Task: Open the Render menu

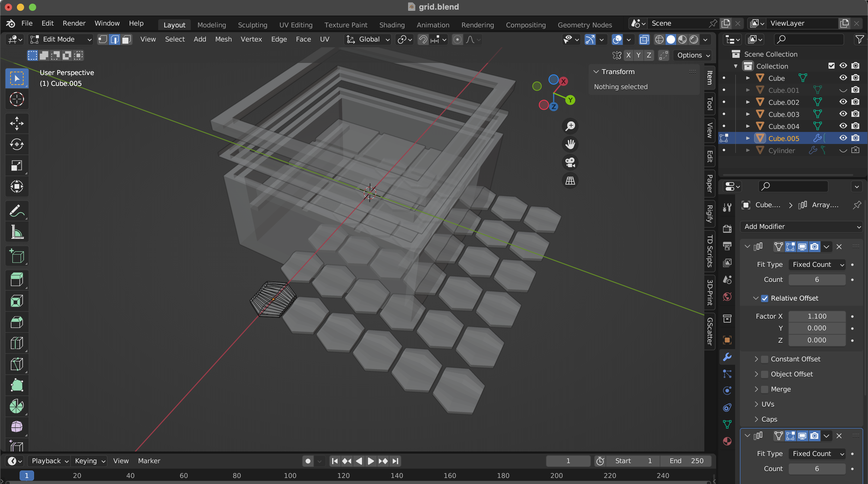Action: [74, 23]
